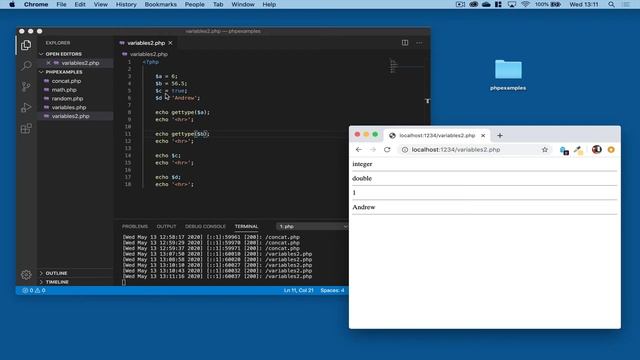
Task: Go forward in the Chrome window
Action: tap(373, 149)
